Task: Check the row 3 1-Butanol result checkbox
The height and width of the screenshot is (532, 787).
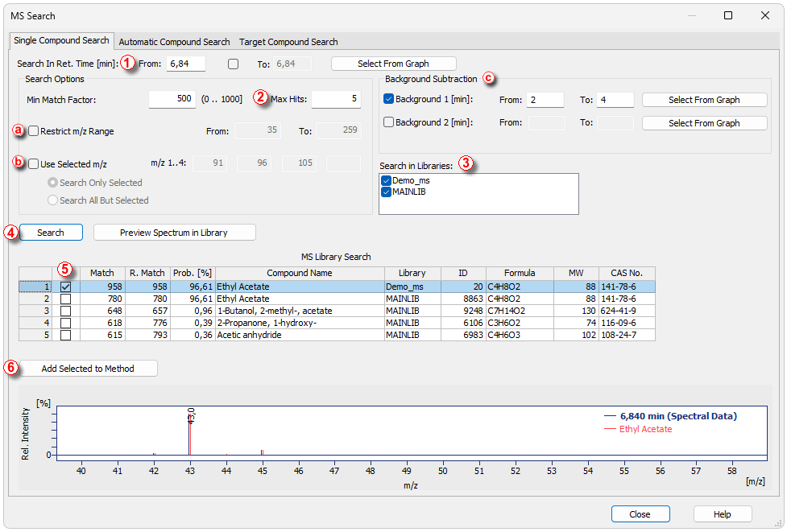Action: (x=65, y=311)
